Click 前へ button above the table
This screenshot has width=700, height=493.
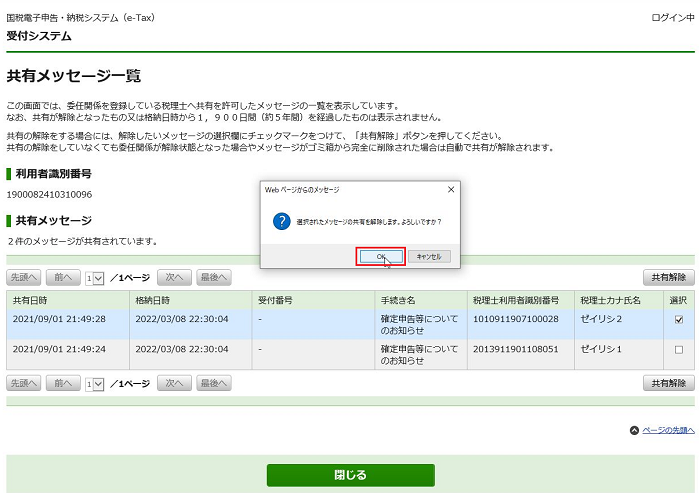(x=63, y=277)
